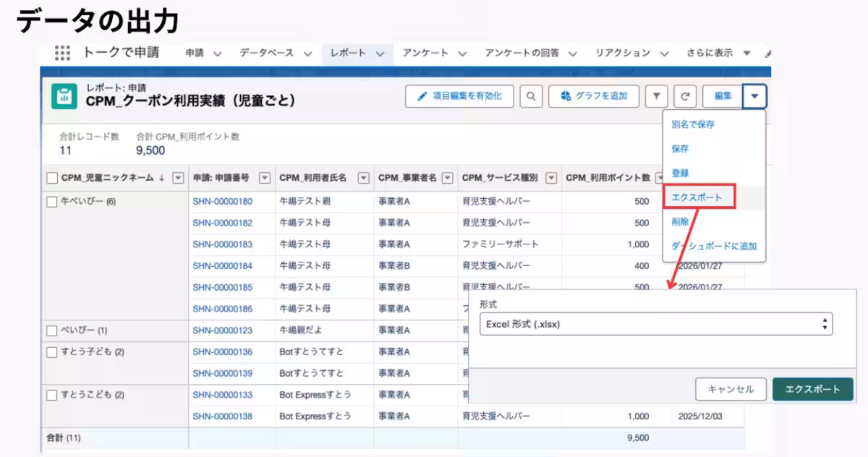Check the CPM_児童ニックネーム header checkbox
This screenshot has width=868, height=457.
52,179
